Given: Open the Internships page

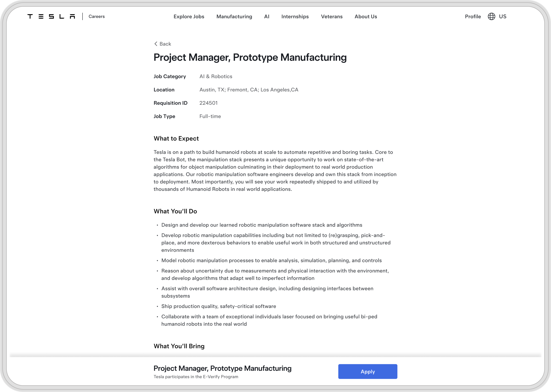Looking at the screenshot, I should tap(295, 16).
